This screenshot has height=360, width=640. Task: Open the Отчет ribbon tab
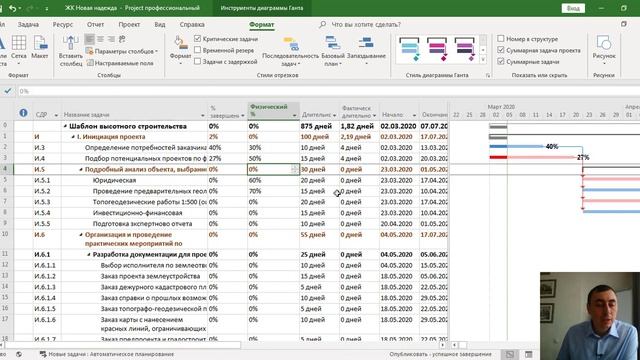pos(95,24)
